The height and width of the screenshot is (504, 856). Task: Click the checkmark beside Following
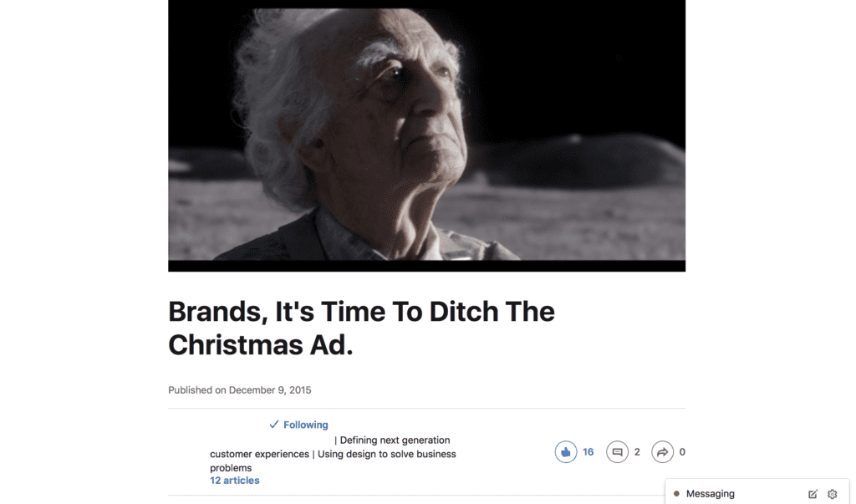tap(274, 425)
